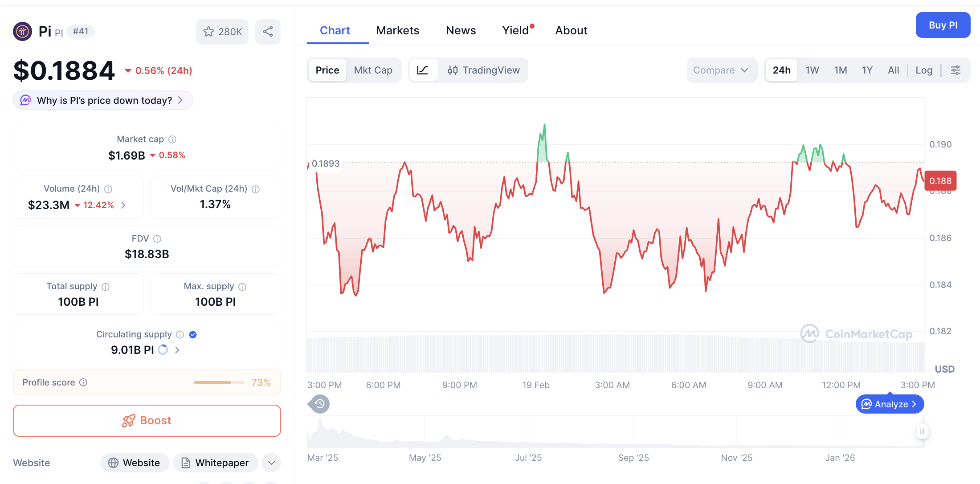Screen dimensions: 980x484
Task: Open chart display settings with the sliders icon
Action: [956, 70]
